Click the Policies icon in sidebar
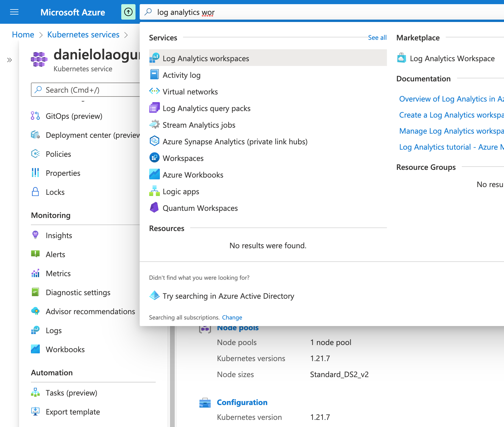The height and width of the screenshot is (427, 504). [x=35, y=154]
